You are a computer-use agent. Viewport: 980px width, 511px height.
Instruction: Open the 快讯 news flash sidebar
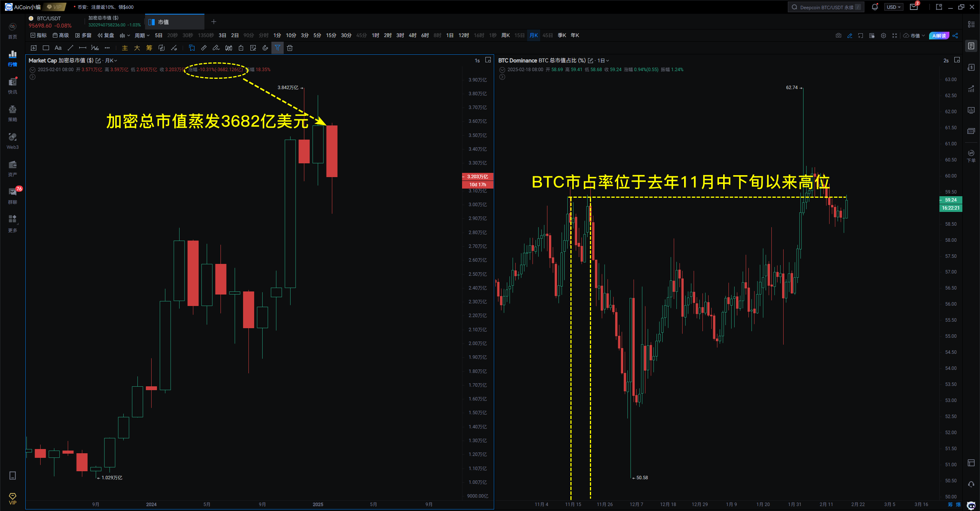[13, 86]
